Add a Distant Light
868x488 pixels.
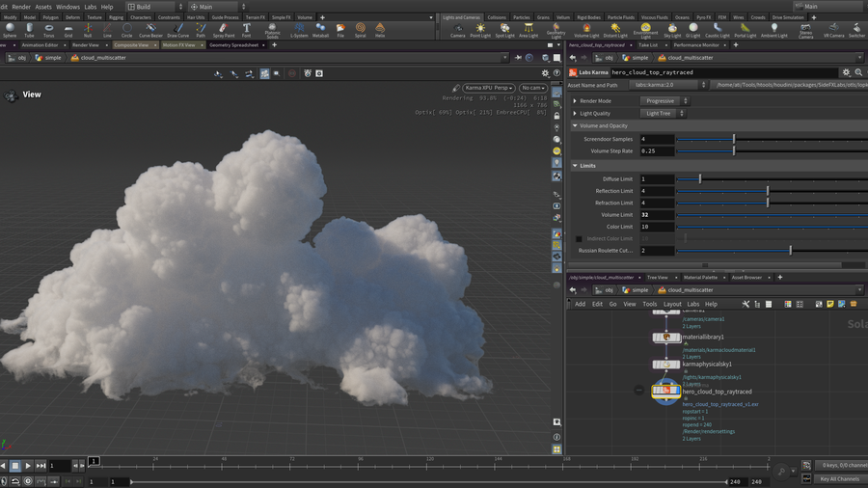pyautogui.click(x=615, y=30)
